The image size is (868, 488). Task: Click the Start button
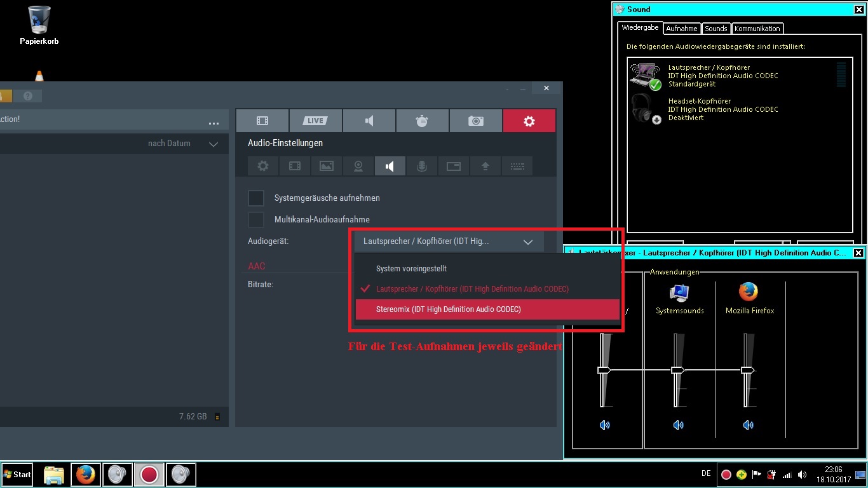17,474
